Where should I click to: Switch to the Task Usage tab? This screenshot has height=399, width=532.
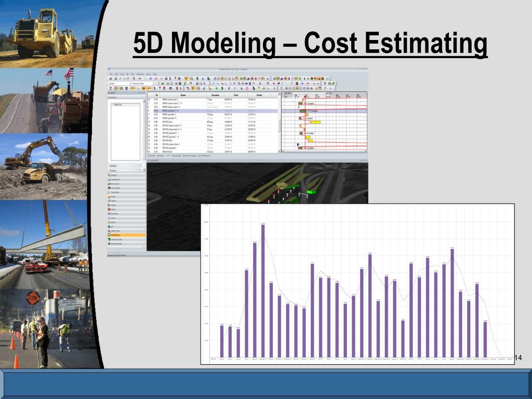[x=177, y=156]
